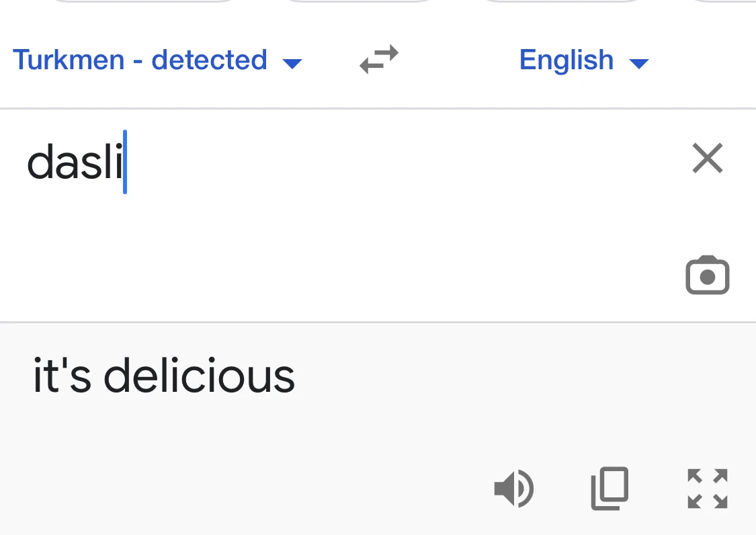
Task: Tap the "English" target language label
Action: (566, 60)
